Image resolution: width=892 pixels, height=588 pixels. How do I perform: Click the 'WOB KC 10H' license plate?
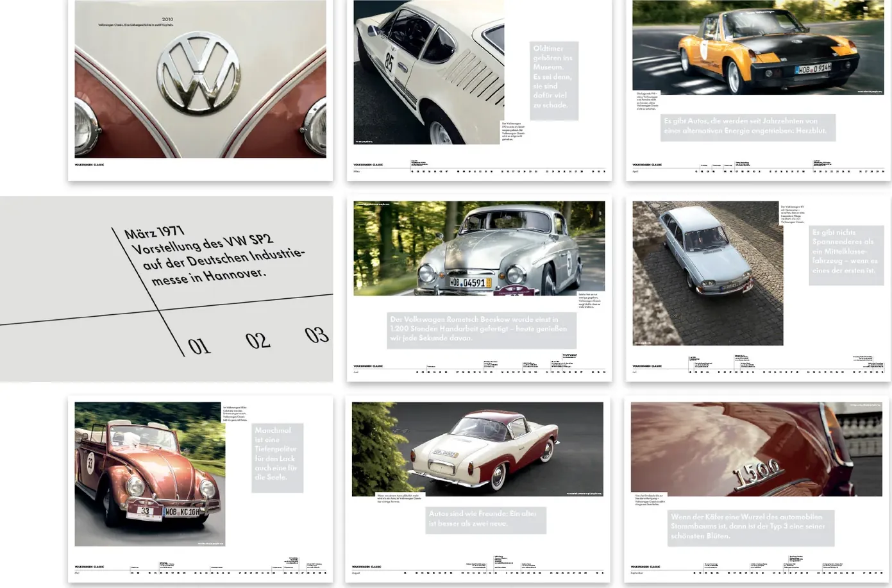tap(183, 512)
